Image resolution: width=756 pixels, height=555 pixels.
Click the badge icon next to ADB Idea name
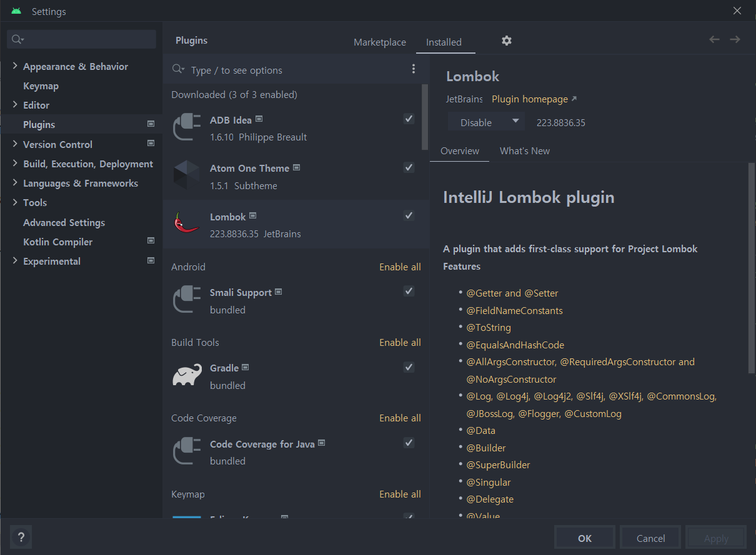(259, 119)
